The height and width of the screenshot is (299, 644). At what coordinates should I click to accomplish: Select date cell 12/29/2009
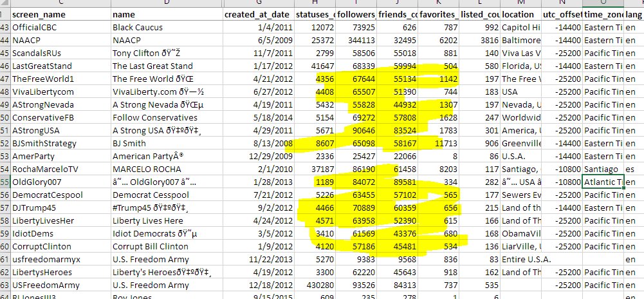pos(259,157)
